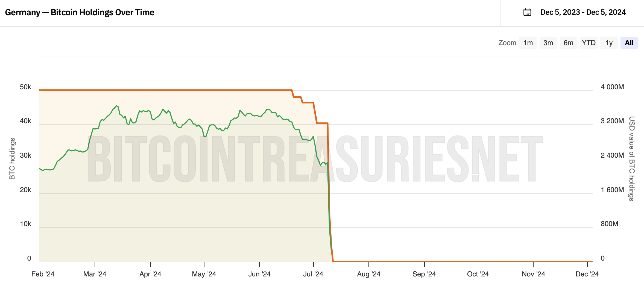Switch zoom to 1y
The image size is (644, 283).
click(609, 43)
